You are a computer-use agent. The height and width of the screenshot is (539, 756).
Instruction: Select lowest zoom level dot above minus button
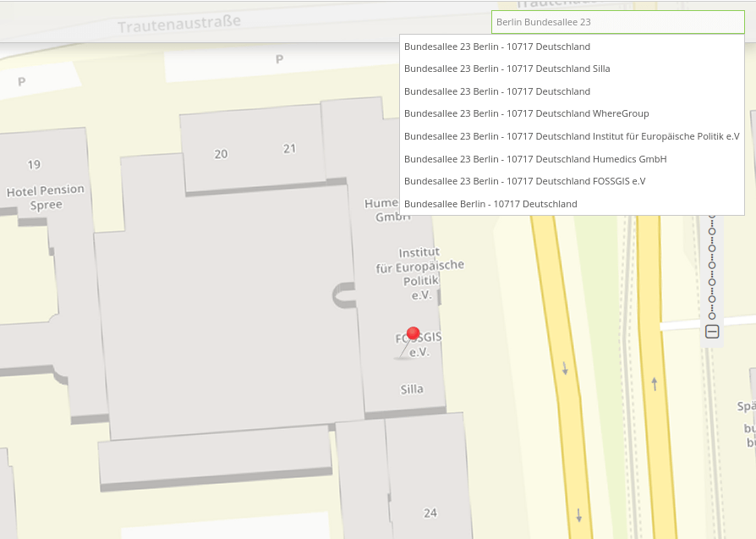712,316
